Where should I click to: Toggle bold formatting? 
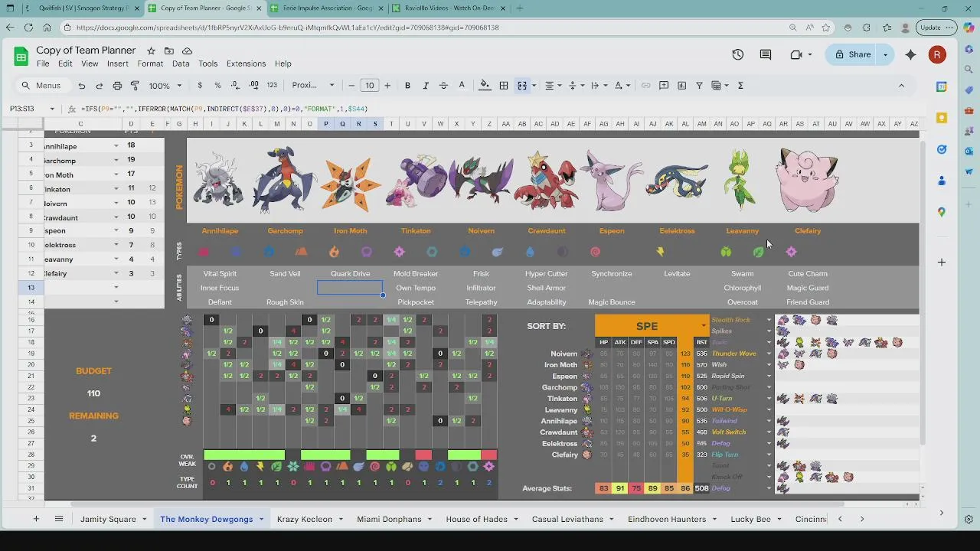pos(407,86)
